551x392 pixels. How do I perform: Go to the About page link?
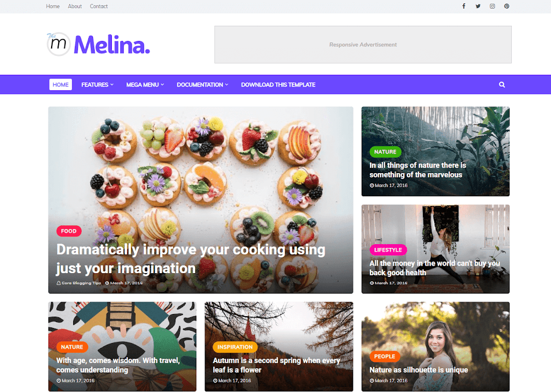75,6
